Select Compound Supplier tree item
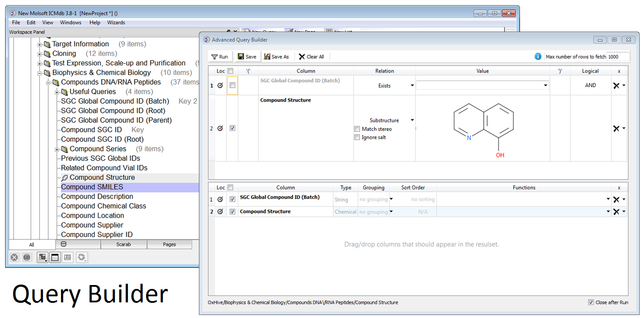 [x=92, y=225]
